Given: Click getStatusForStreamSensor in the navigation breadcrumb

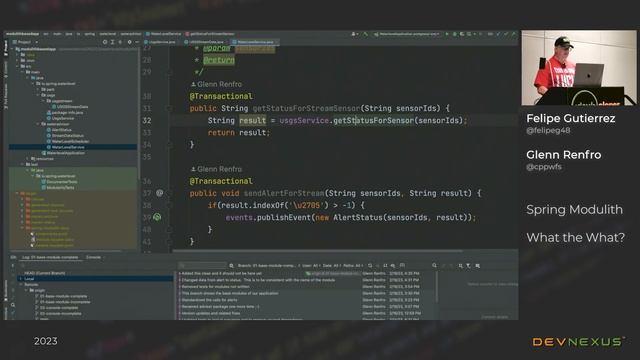Looking at the screenshot, I should [x=210, y=34].
